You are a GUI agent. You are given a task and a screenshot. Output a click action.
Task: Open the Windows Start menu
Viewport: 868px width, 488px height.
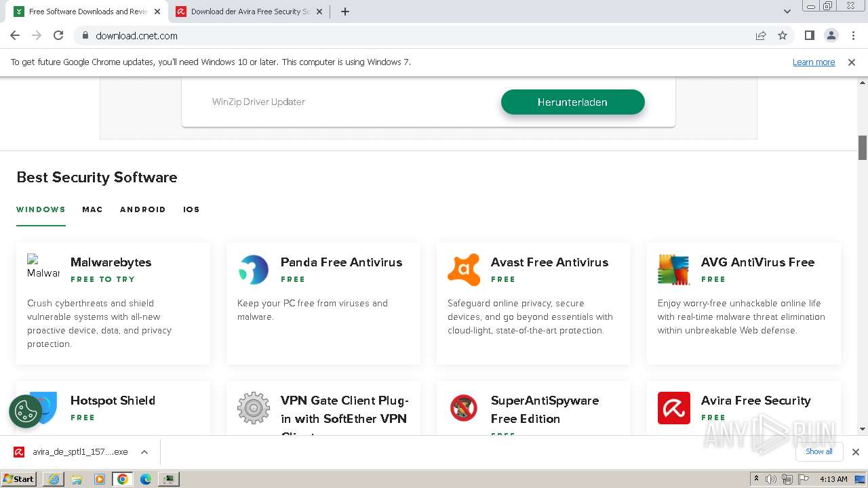[19, 479]
